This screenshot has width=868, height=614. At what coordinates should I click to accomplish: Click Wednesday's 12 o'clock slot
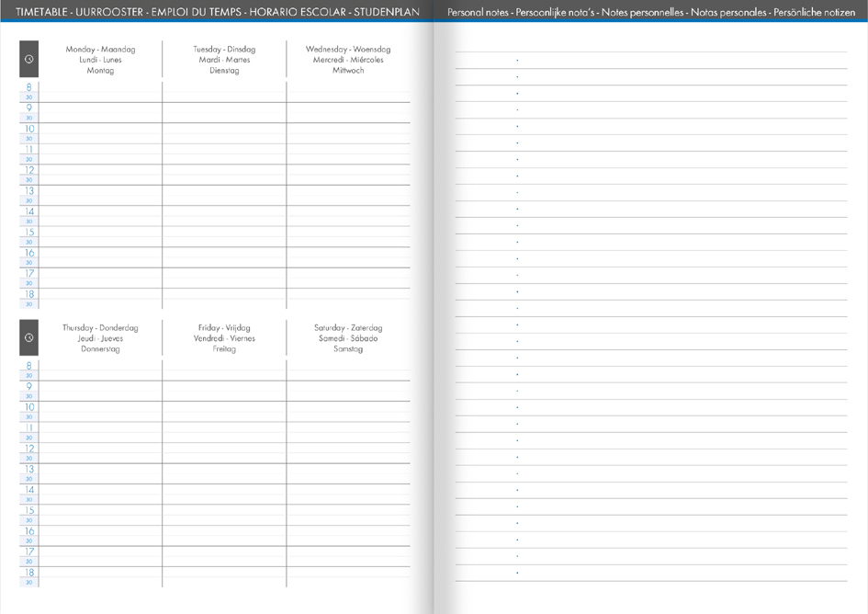pos(348,175)
